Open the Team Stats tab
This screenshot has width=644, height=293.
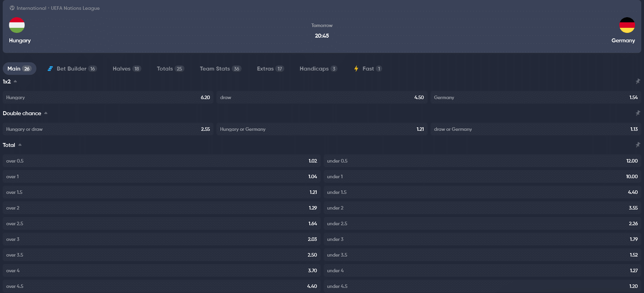coord(220,69)
